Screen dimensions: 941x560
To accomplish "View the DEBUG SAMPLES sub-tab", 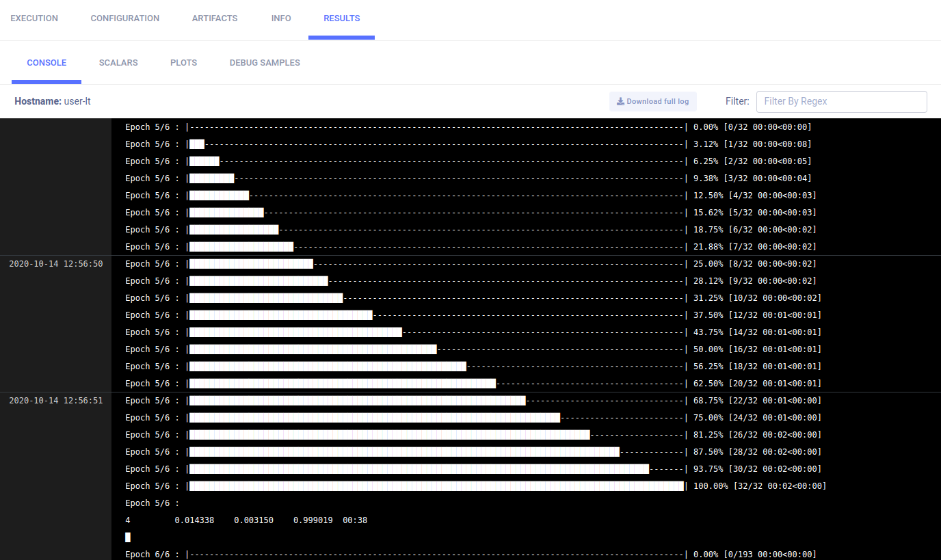I will pos(265,63).
